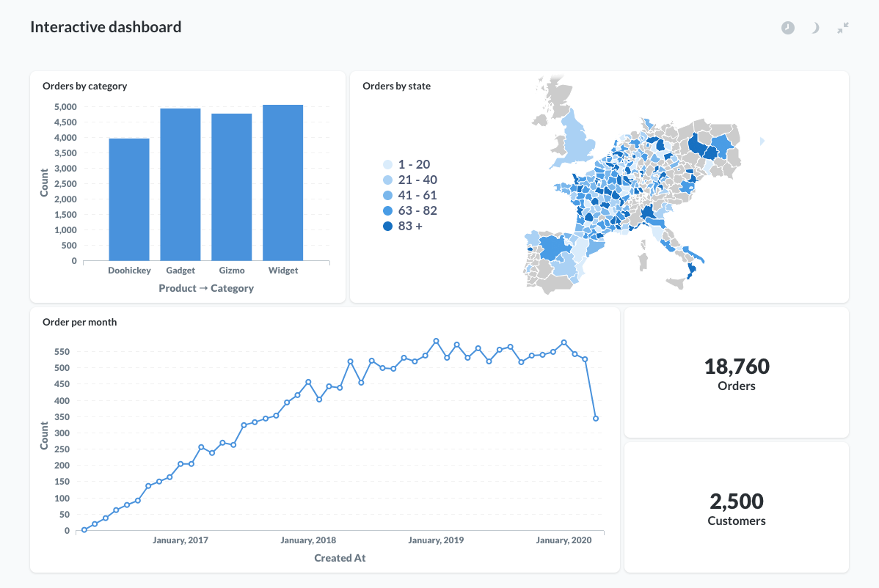
Task: Click the 63 - 82 legend swatch
Action: tap(387, 211)
